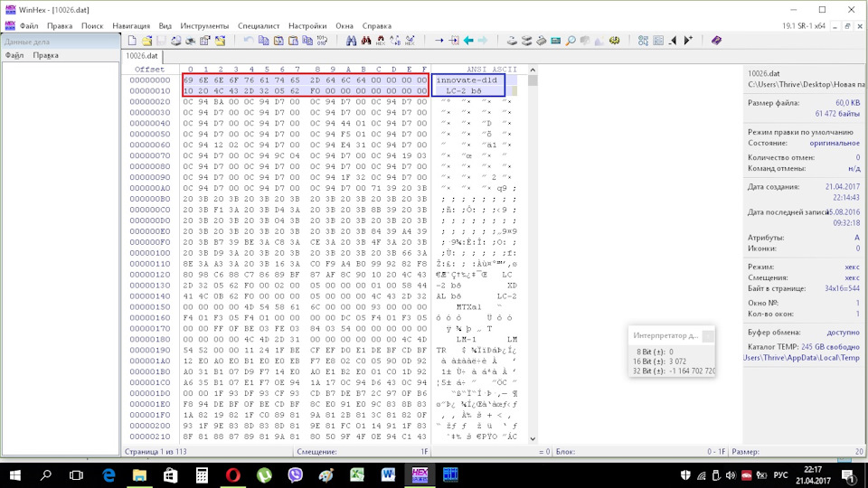Click the Clone disk toolbar icon
Screen dimensions: 868x488
[x=526, y=41]
